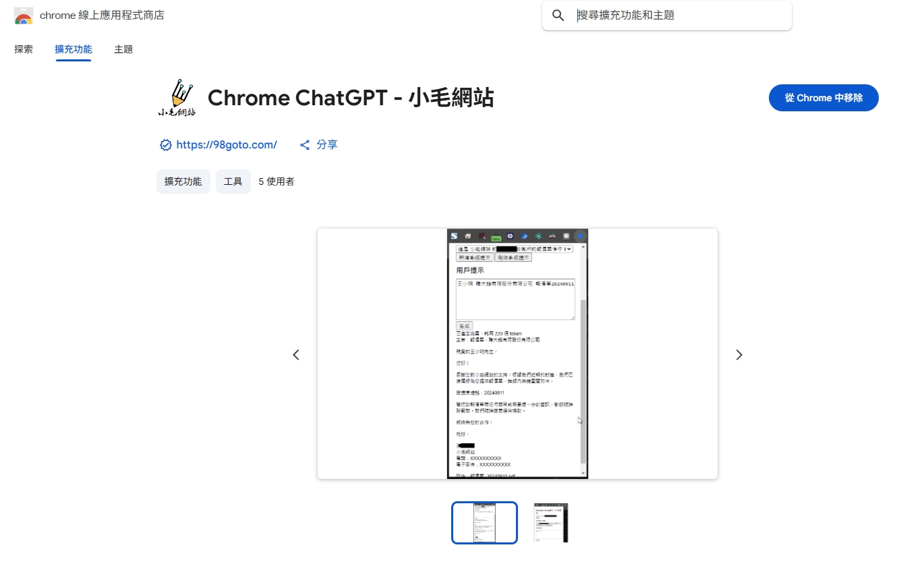Viewport: 924px width, 566px height.
Task: Click the share icon beside 分享
Action: point(305,145)
